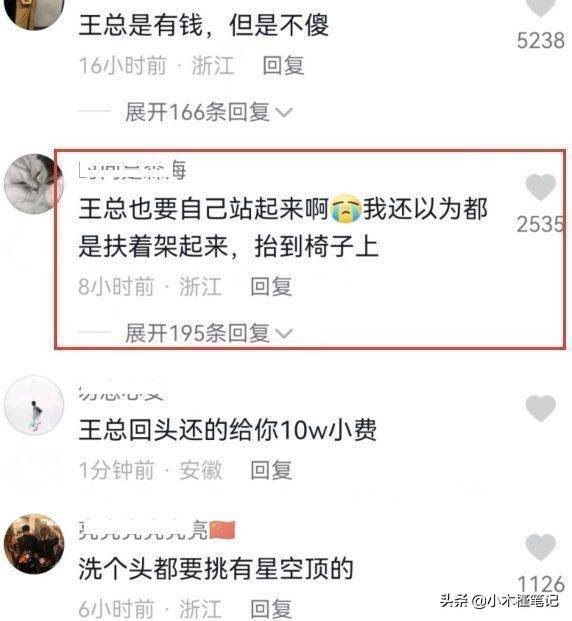Like the top comment with 5238 likes
Image resolution: width=572 pixels, height=621 pixels.
point(540,7)
